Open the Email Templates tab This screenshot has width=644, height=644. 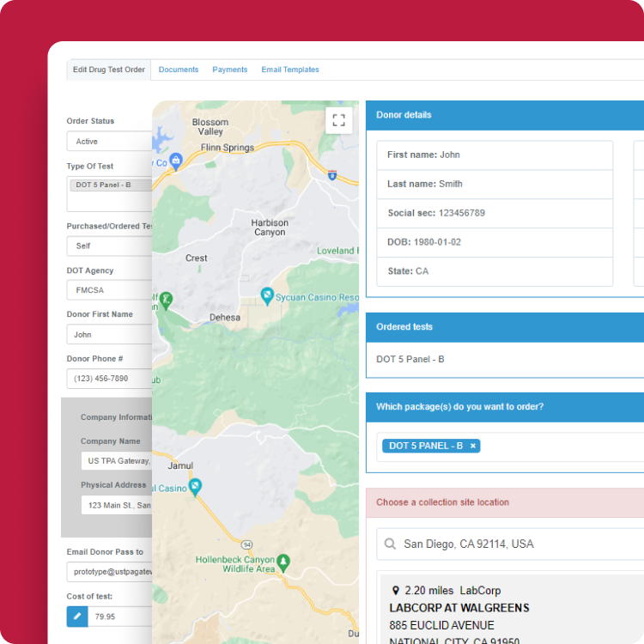[290, 70]
